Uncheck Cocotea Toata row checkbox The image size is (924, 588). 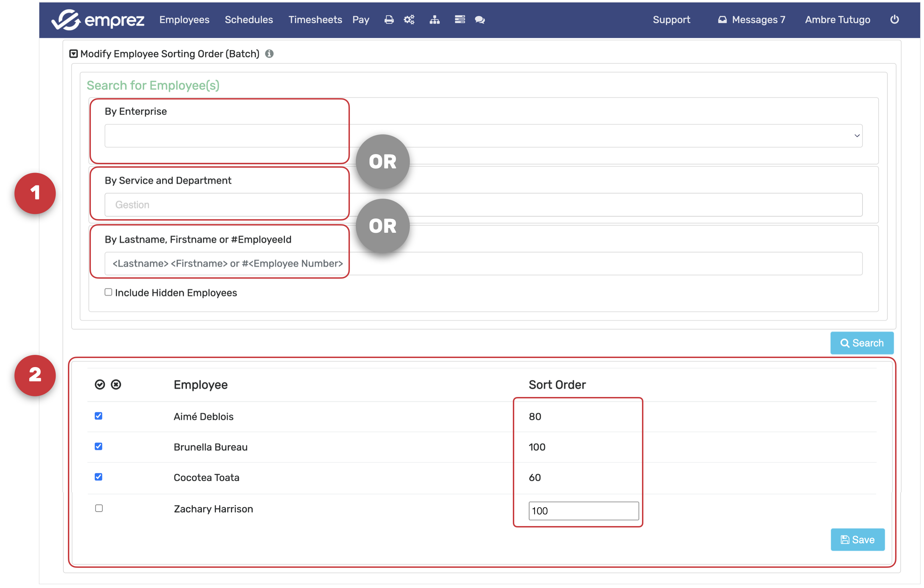pyautogui.click(x=99, y=477)
